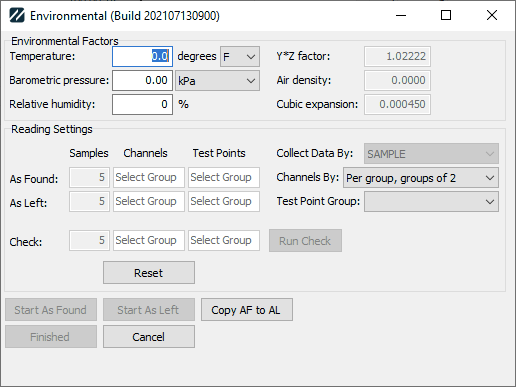
Task: Select As Found Test Points group field
Action: pyautogui.click(x=224, y=177)
